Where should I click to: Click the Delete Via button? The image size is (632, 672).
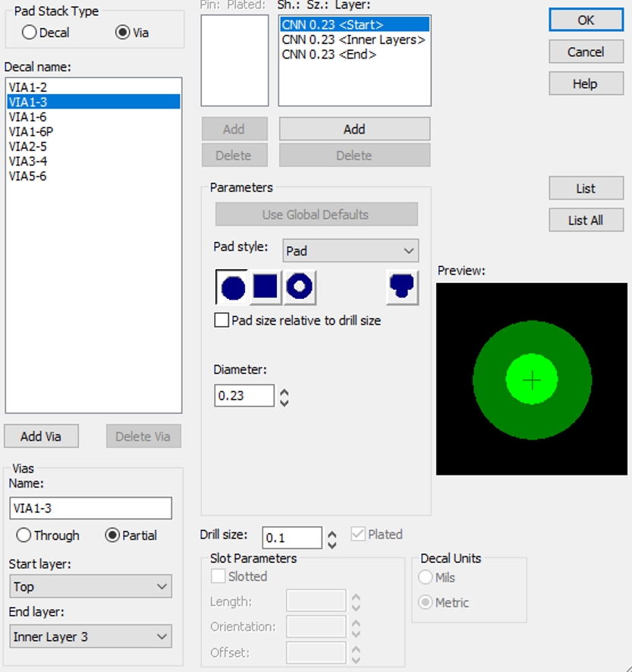[x=143, y=436]
